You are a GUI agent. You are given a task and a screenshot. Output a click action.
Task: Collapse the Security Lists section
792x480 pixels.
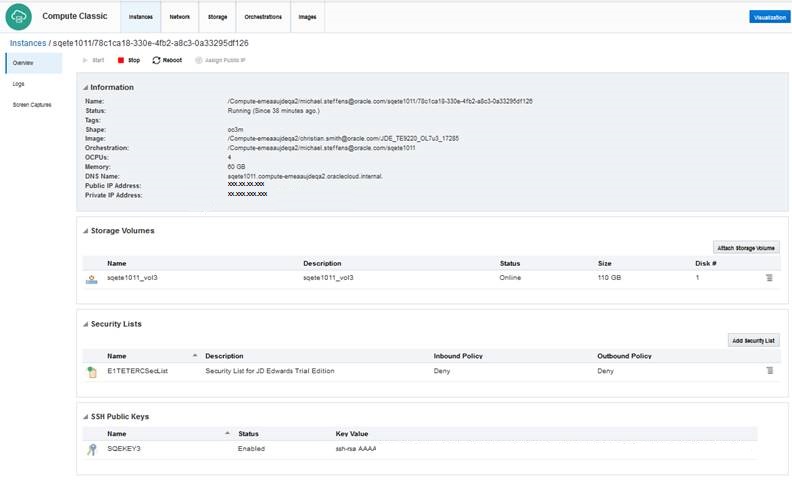[85, 324]
